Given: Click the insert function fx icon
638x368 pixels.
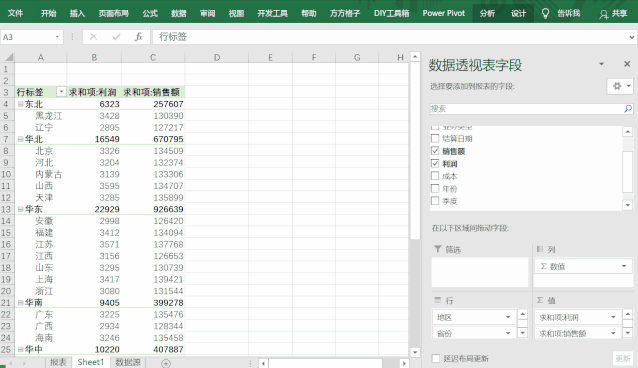Looking at the screenshot, I should tap(138, 37).
